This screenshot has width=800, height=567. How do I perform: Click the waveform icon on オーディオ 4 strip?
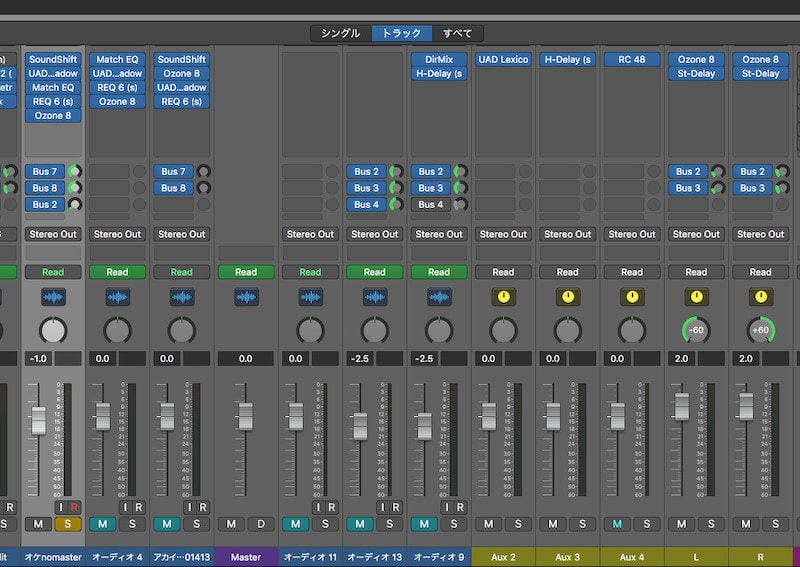117,297
